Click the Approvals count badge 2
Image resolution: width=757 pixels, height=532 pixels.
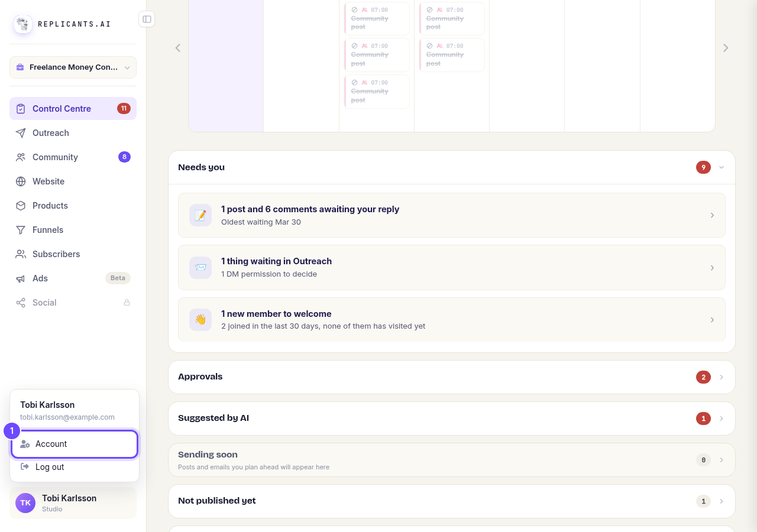[x=703, y=377]
